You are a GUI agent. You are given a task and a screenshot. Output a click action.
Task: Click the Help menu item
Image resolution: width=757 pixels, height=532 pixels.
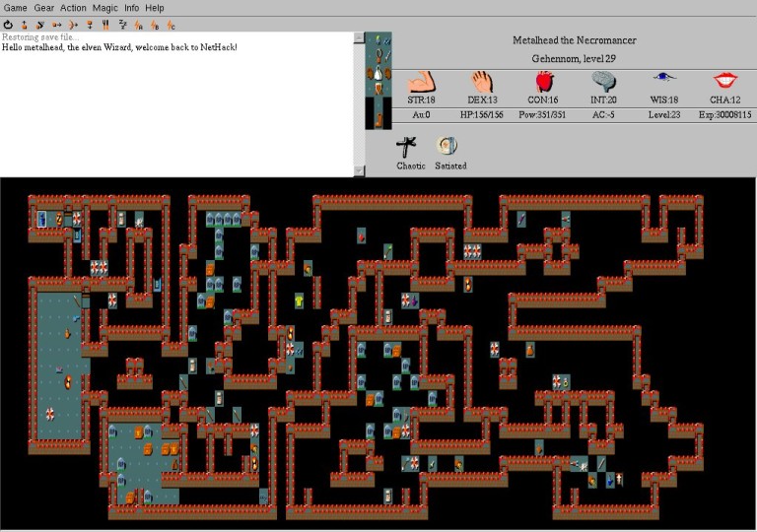[x=155, y=8]
